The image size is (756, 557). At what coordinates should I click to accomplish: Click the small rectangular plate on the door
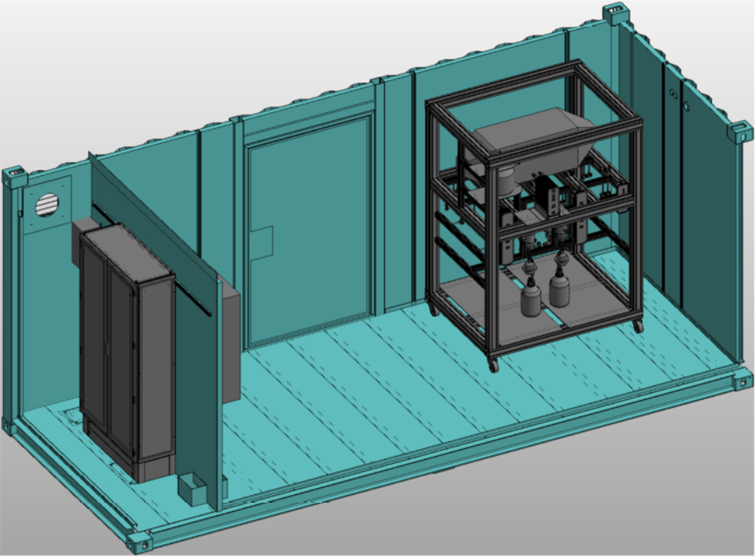point(261,242)
